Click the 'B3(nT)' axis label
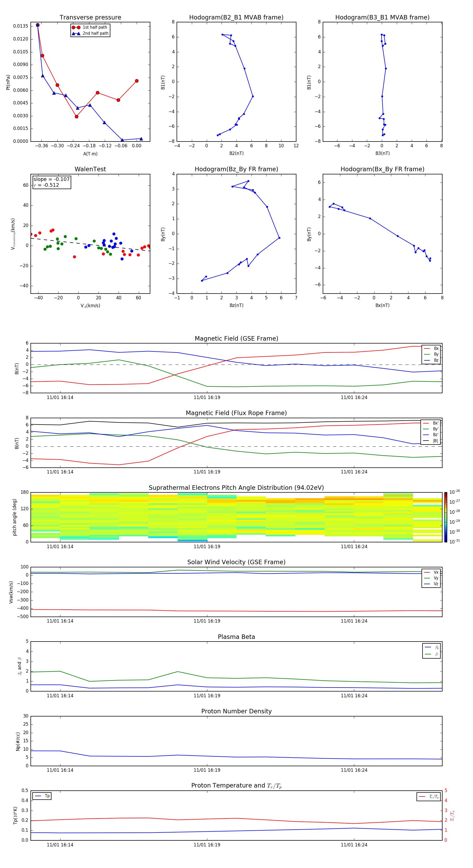The width and height of the screenshot is (473, 868). coord(382,153)
